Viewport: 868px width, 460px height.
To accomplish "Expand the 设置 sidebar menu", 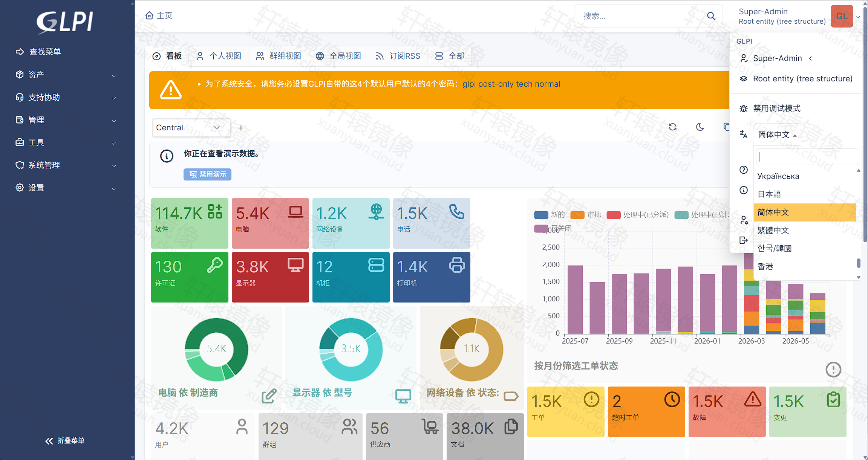I will tap(67, 188).
